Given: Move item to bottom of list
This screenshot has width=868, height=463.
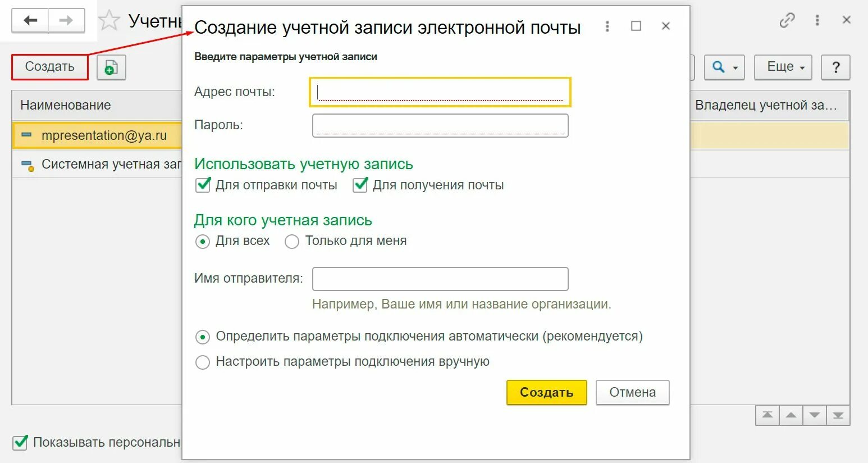Looking at the screenshot, I should coord(838,415).
